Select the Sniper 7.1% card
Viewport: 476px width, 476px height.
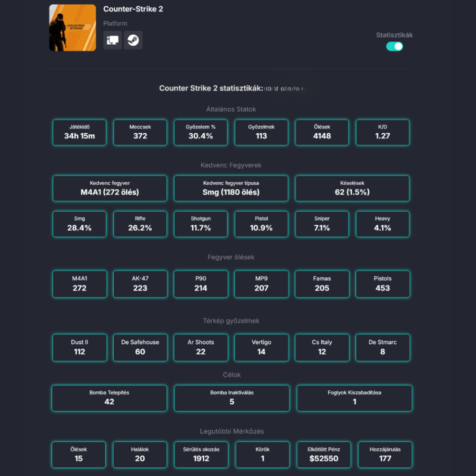tap(322, 224)
